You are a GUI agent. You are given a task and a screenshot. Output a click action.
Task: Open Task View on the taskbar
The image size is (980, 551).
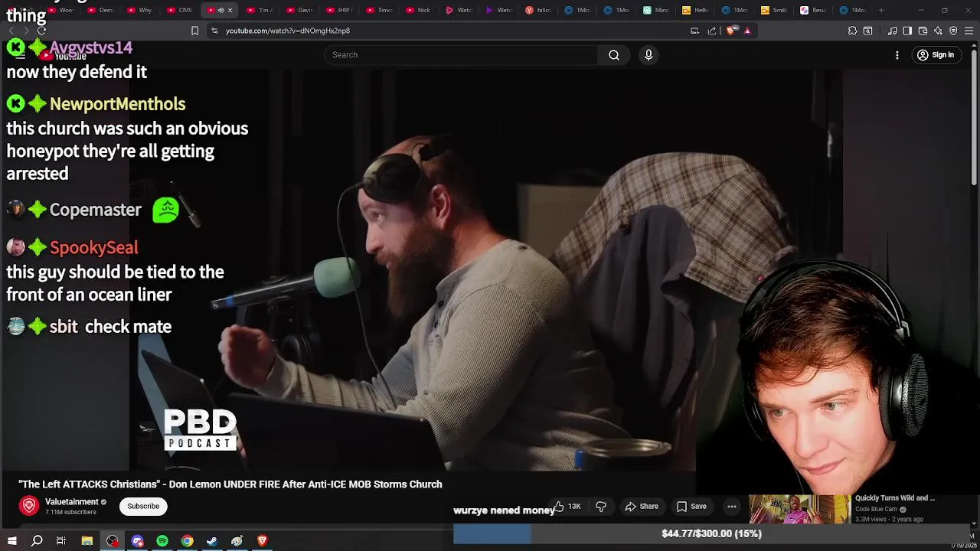point(61,541)
